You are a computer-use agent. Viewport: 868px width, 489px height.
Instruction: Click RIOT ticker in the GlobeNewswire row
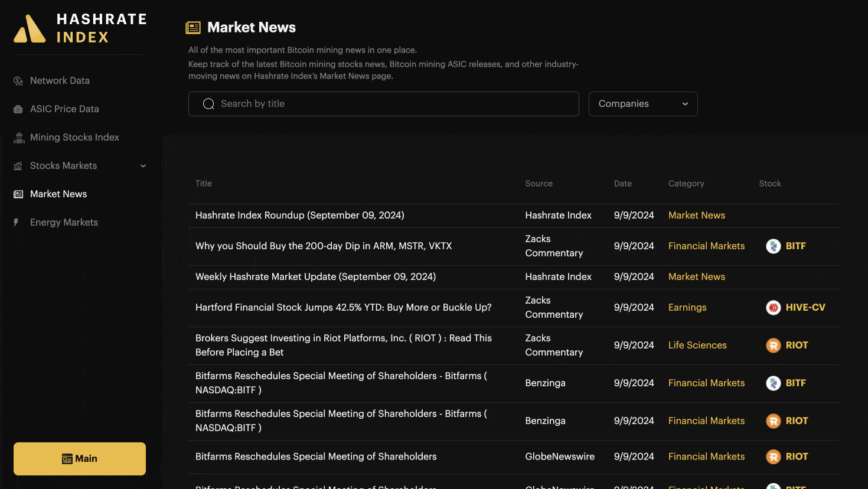[797, 457]
